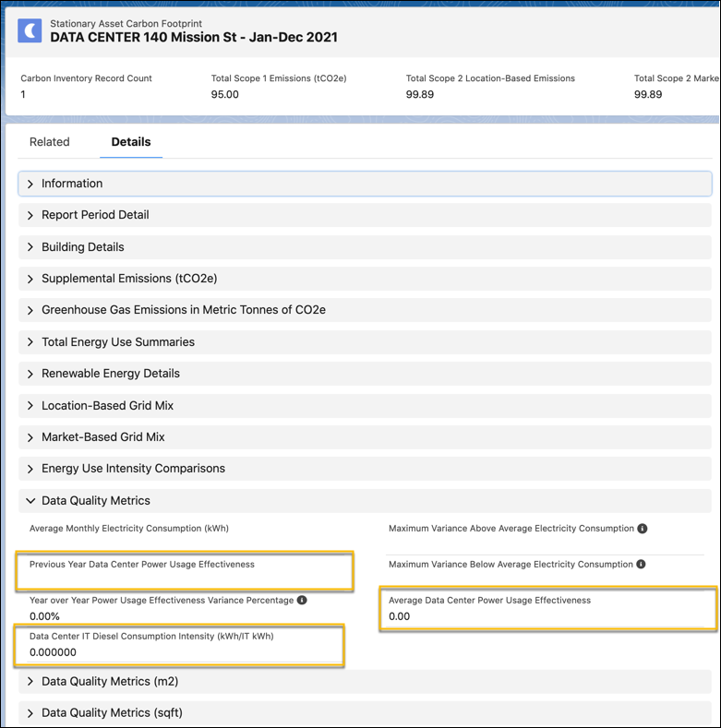The width and height of the screenshot is (721, 728).
Task: Expand the Report Period Detail section
Action: tap(365, 215)
